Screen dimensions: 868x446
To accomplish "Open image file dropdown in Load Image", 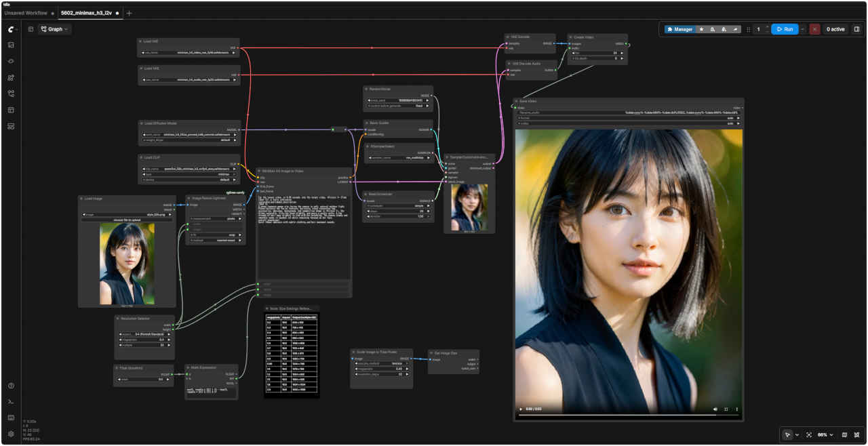I will 127,214.
